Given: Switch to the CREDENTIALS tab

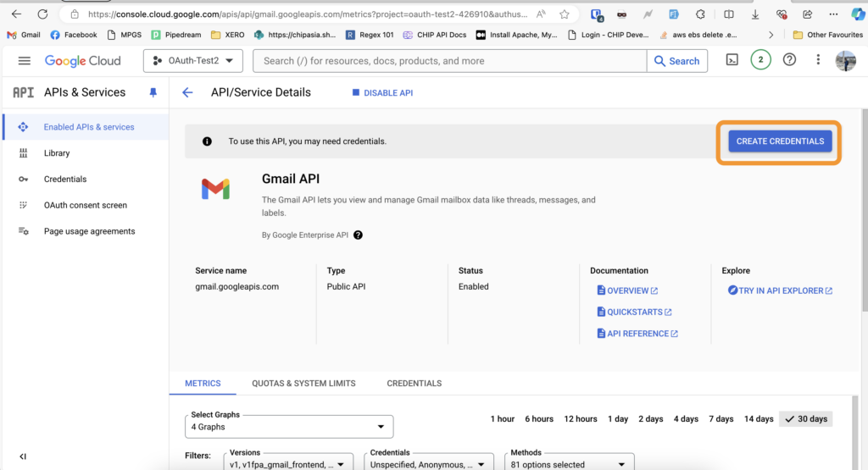Looking at the screenshot, I should pos(414,383).
